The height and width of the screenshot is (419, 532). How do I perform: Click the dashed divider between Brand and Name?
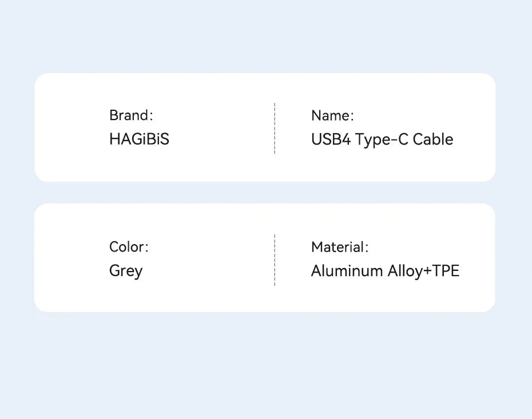pyautogui.click(x=275, y=128)
